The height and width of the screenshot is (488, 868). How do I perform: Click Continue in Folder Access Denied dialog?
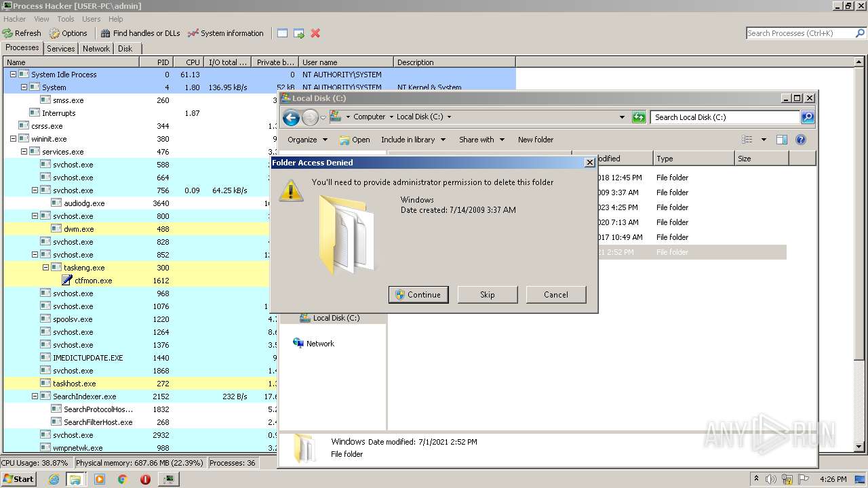coord(418,295)
